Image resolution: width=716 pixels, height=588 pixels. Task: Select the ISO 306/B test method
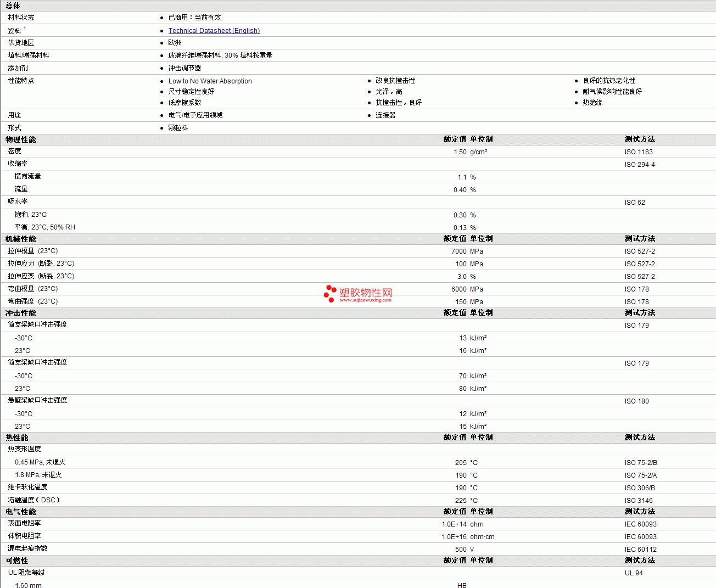pos(640,488)
